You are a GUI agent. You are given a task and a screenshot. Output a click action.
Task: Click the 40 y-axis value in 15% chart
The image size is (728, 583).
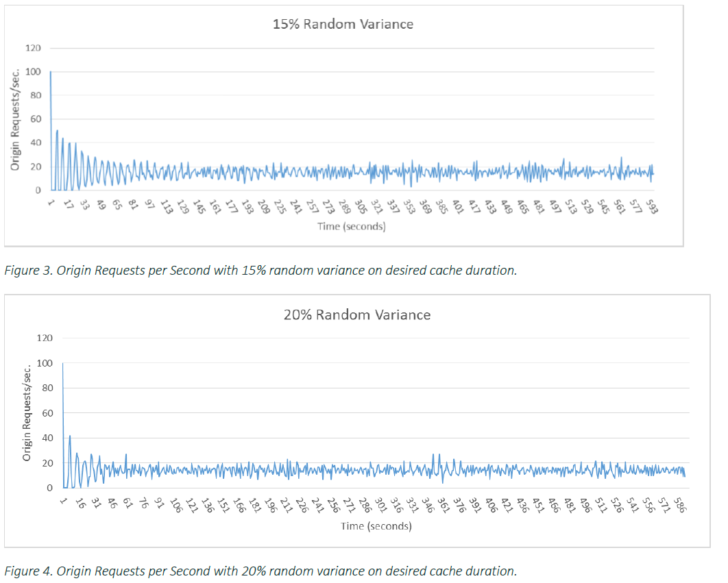coord(36,142)
